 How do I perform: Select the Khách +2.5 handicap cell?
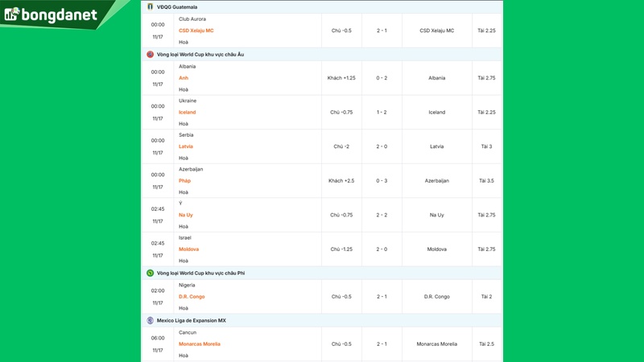click(341, 181)
